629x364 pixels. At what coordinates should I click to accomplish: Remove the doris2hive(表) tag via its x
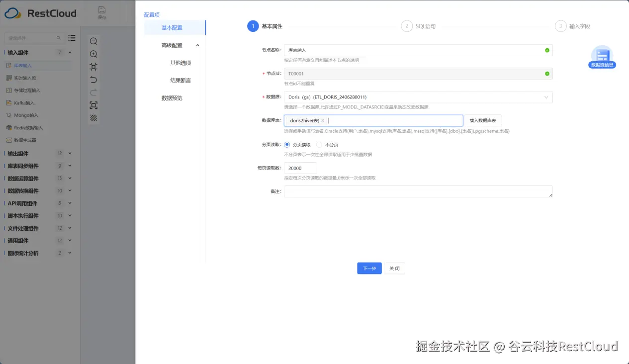pos(323,121)
